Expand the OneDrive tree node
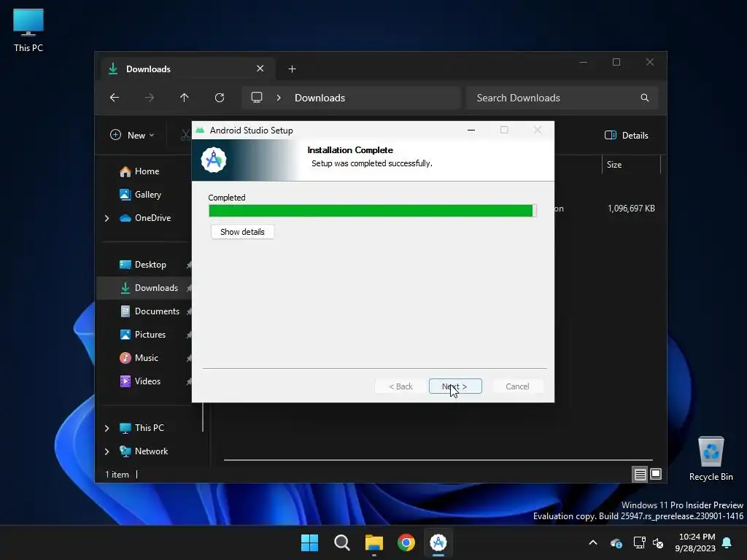 [107, 218]
